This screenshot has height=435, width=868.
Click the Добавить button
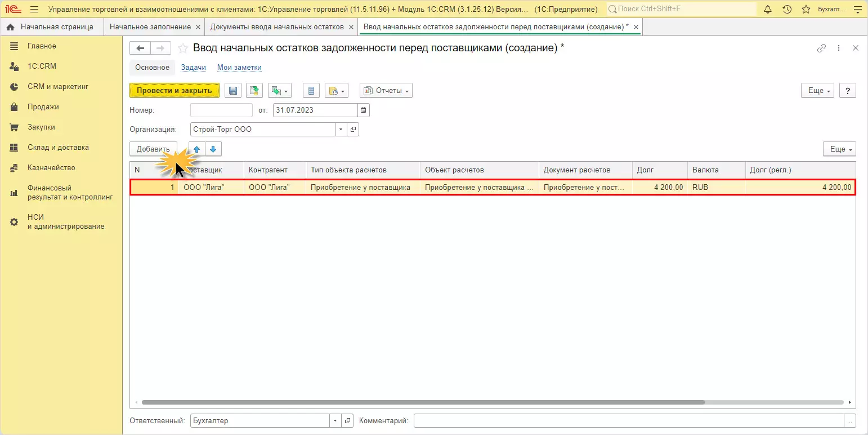tap(153, 149)
